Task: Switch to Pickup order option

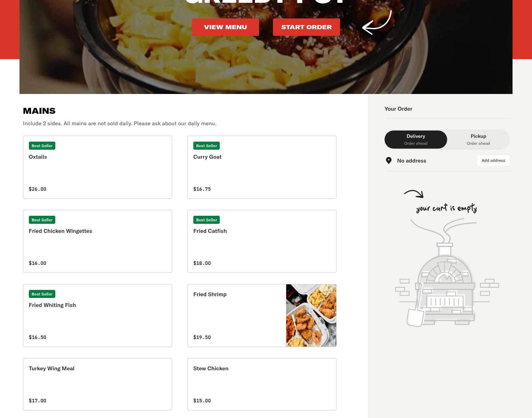Action: point(478,140)
